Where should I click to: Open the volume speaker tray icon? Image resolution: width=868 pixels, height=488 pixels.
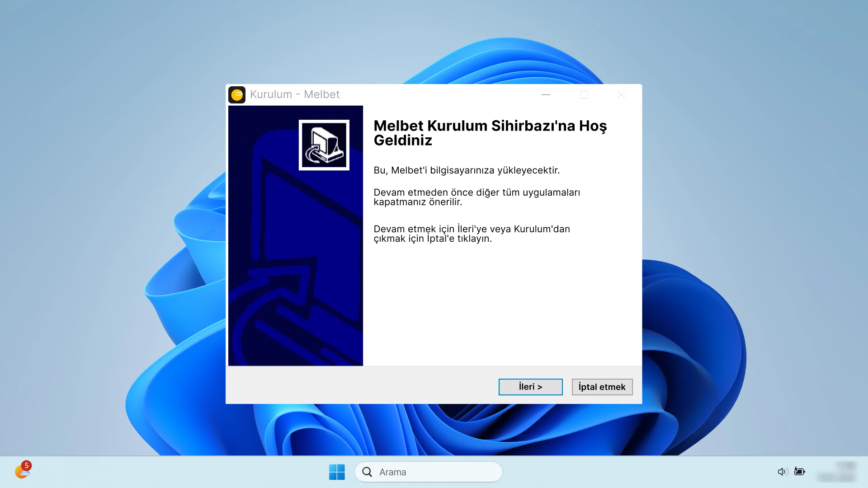tap(783, 472)
